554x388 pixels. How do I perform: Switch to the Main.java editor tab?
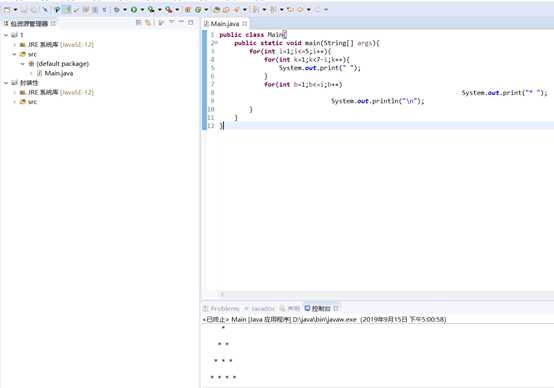coord(225,24)
